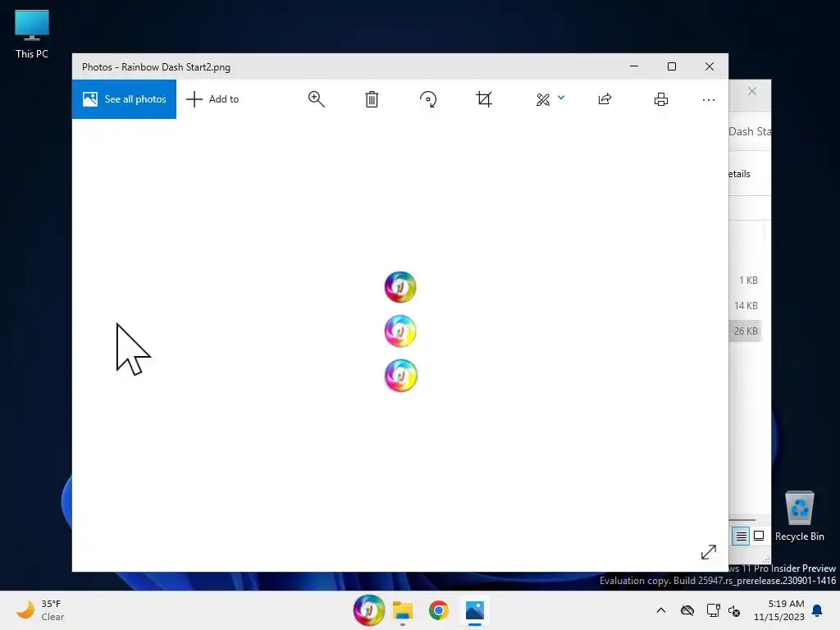Click the Details button in File Explorer

point(740,174)
